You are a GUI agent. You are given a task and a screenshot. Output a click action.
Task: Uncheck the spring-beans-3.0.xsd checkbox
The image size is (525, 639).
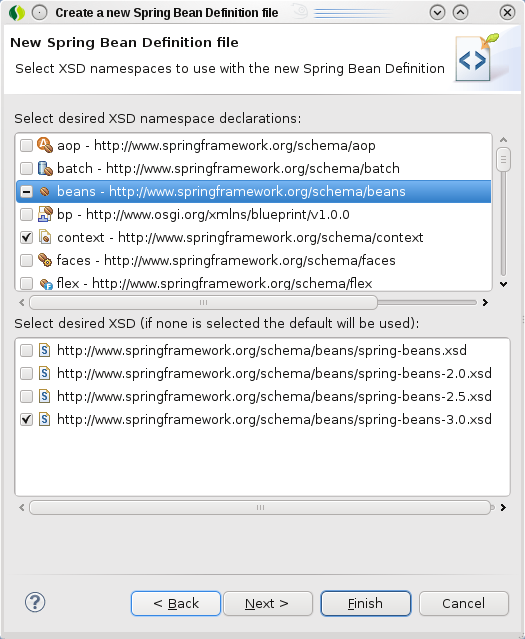coord(26,419)
